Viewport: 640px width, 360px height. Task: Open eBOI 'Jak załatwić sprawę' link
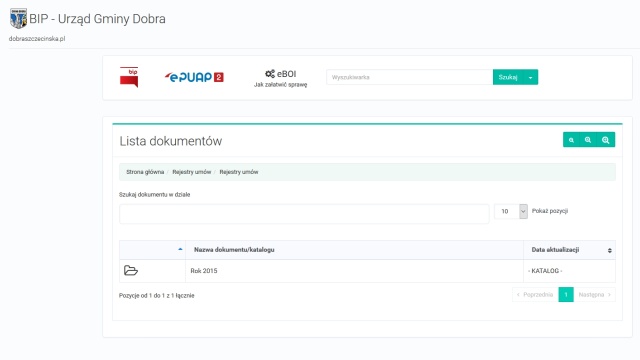[280, 78]
